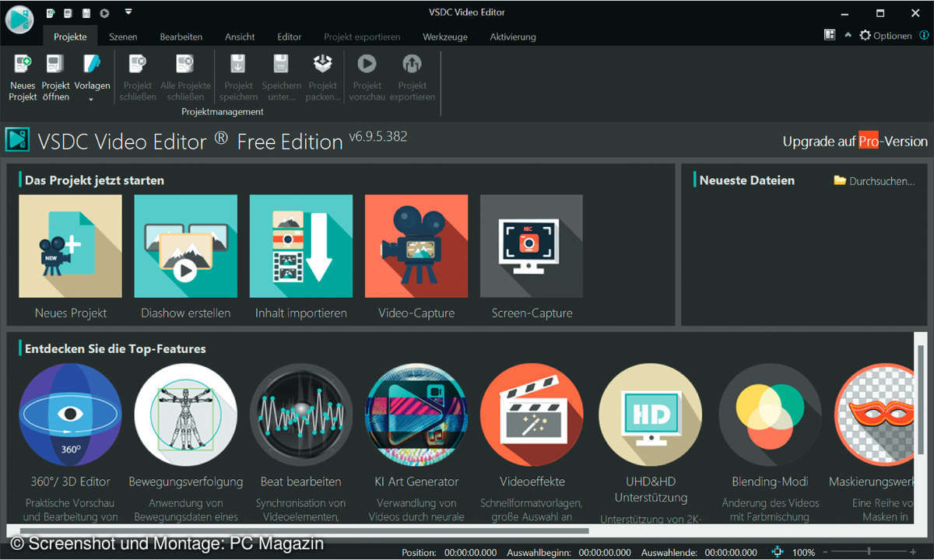Switch to the Editor tab

[x=290, y=37]
